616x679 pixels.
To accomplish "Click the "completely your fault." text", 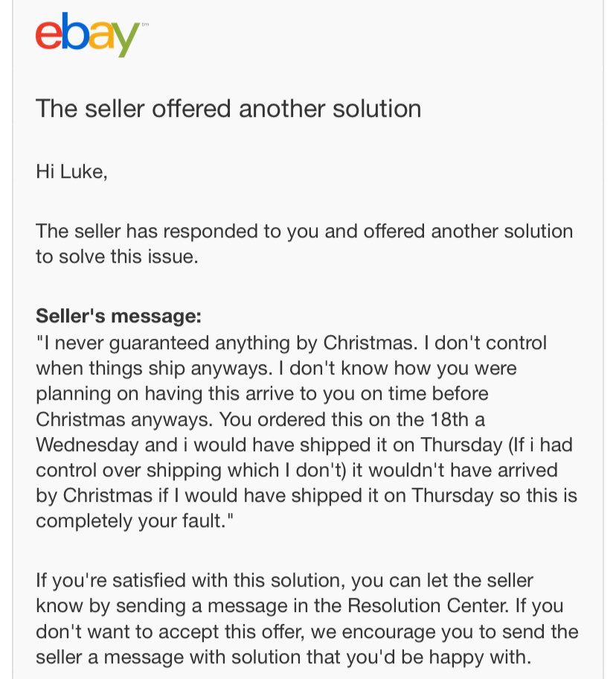I will 129,521.
